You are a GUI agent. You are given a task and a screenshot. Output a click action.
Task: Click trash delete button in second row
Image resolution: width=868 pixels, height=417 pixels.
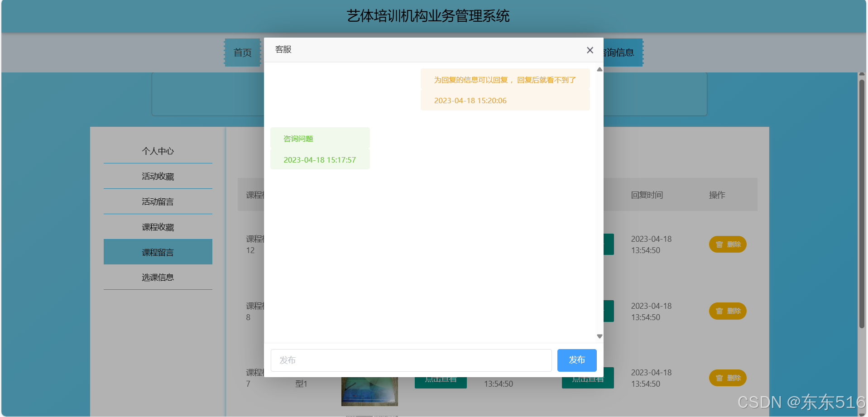[727, 311]
